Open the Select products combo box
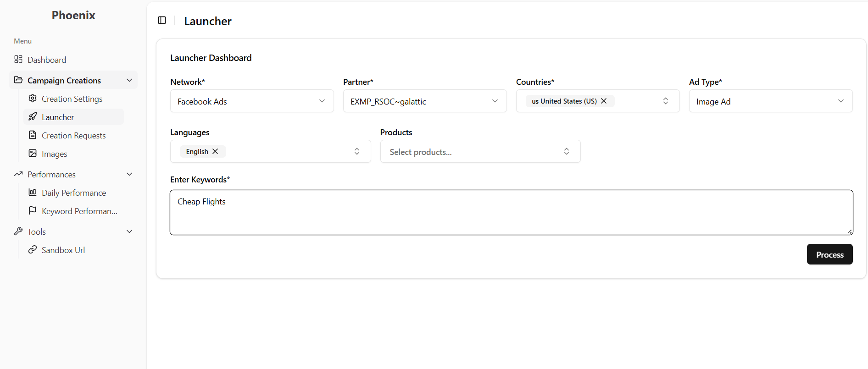This screenshot has width=868, height=369. [480, 152]
